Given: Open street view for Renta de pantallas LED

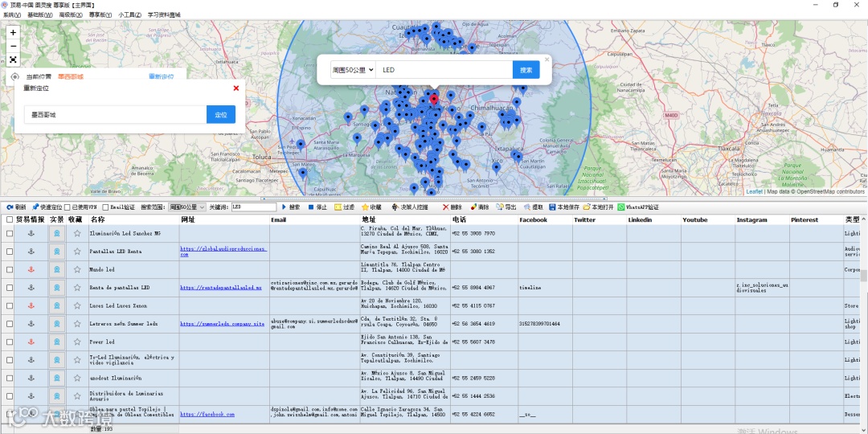Looking at the screenshot, I should (x=56, y=288).
